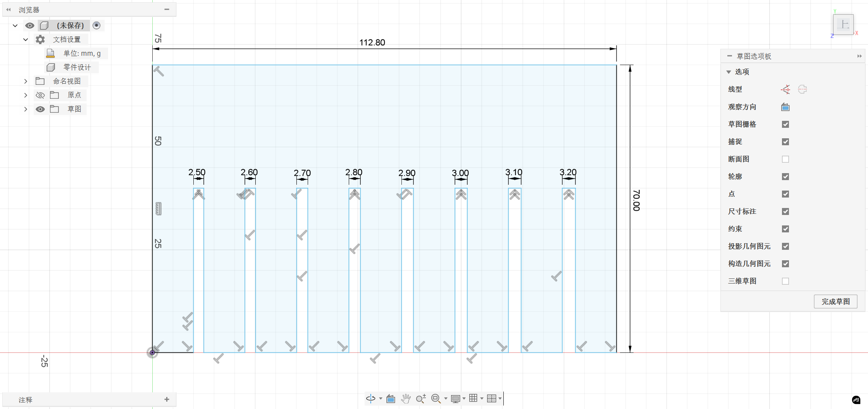The image size is (868, 409).
Task: Collapse the 选项 section triangle
Action: coord(728,72)
